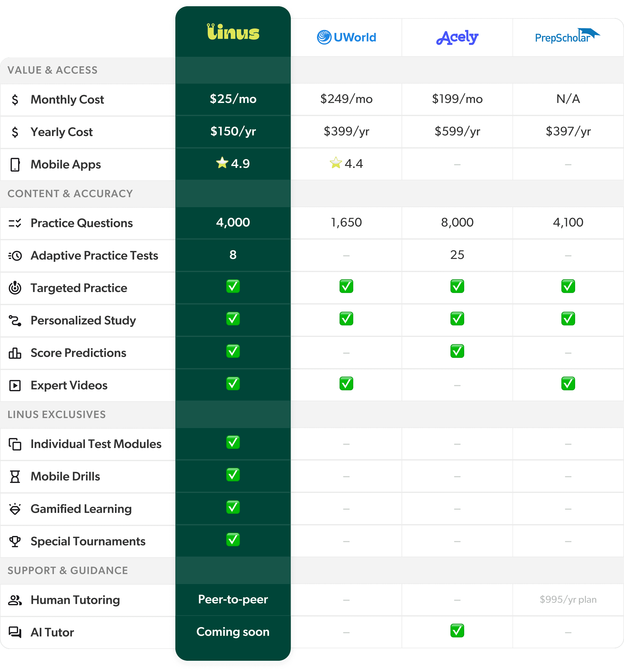Click the Special Tournaments trophy icon
624x672 pixels.
click(15, 541)
